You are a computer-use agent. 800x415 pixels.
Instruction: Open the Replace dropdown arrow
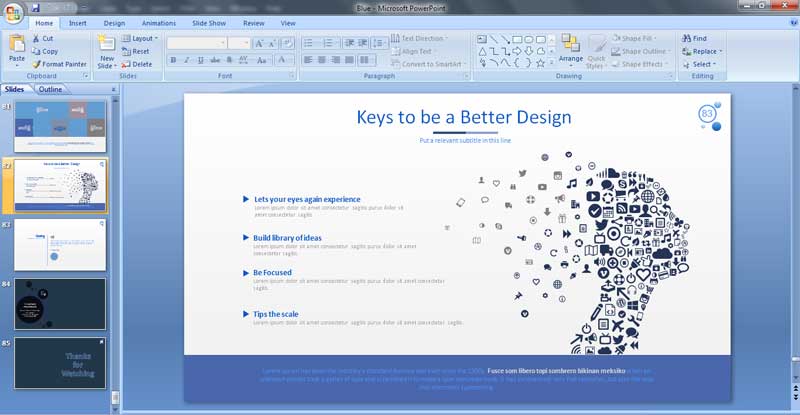coord(721,52)
